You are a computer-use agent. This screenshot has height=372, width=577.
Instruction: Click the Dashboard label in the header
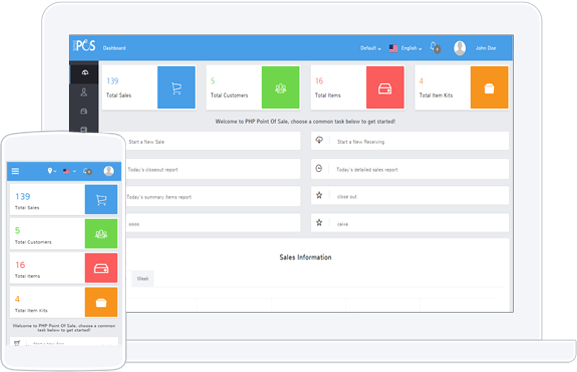click(x=114, y=48)
